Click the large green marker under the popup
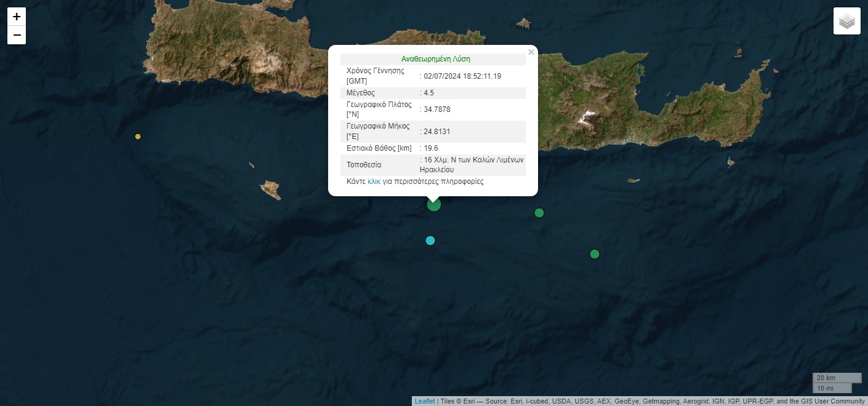The width and height of the screenshot is (868, 406). click(x=434, y=204)
